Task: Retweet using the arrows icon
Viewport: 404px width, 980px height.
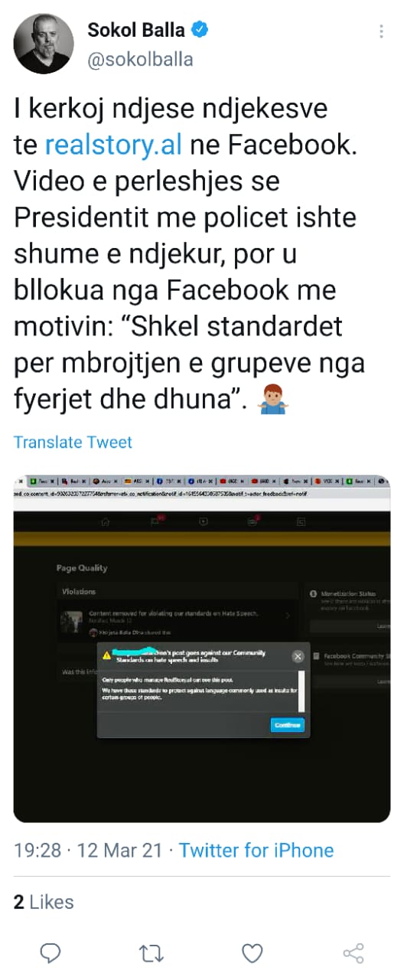Action: pos(151,952)
